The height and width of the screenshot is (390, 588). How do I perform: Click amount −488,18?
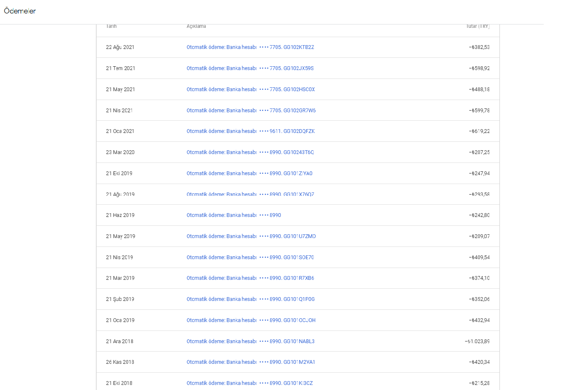point(479,89)
